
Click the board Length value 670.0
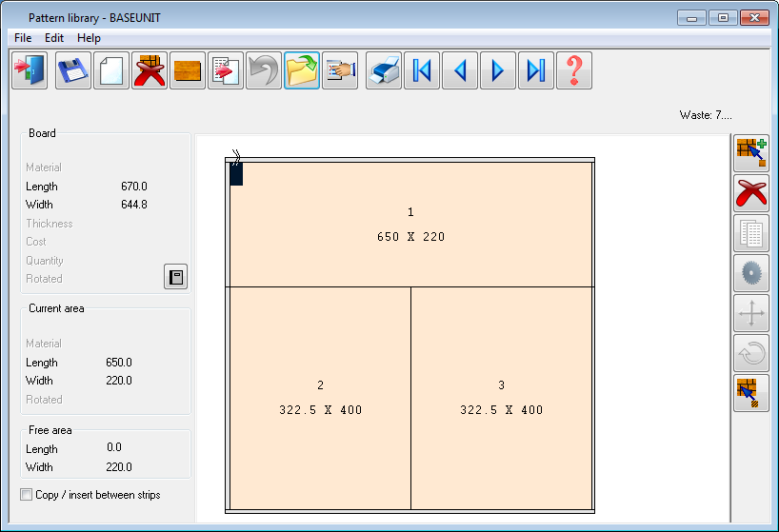pos(134,187)
